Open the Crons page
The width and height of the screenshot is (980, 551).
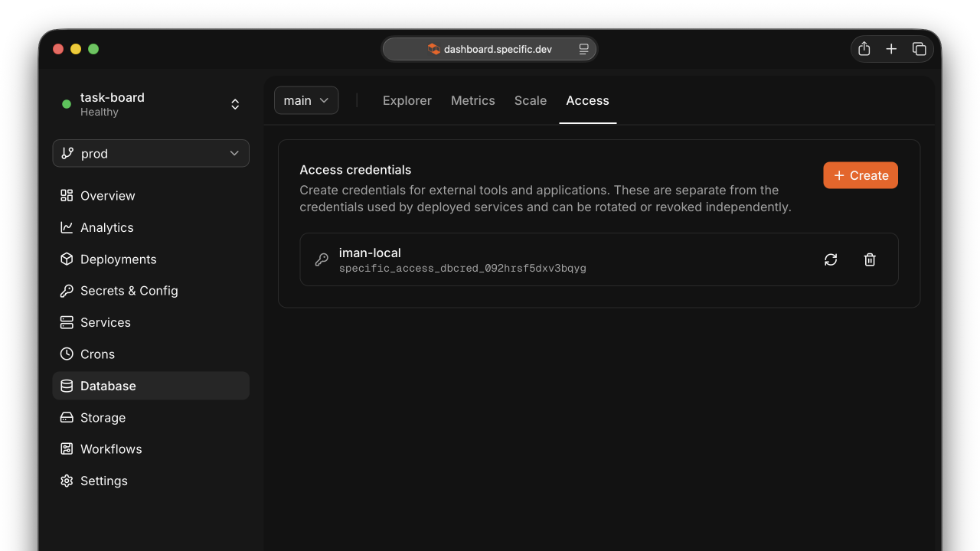pyautogui.click(x=151, y=354)
